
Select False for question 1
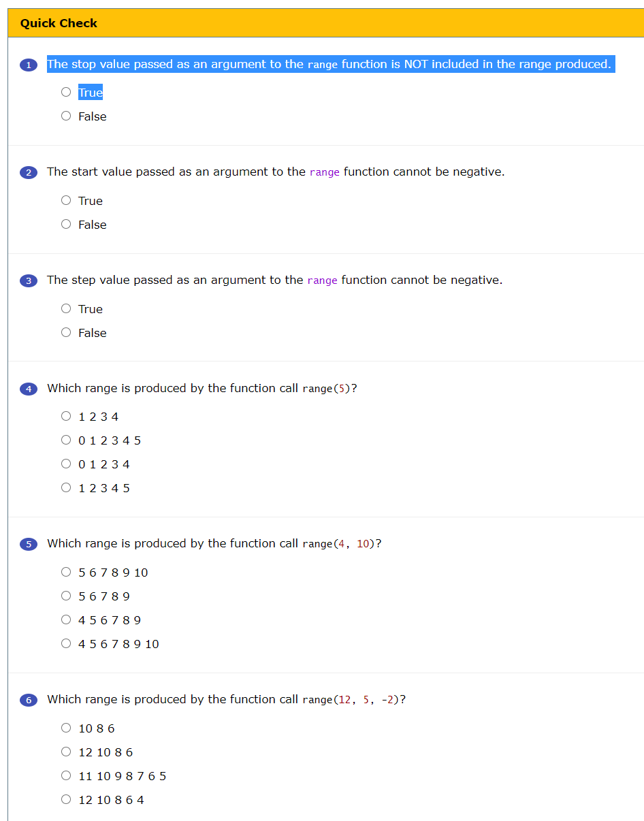65,116
